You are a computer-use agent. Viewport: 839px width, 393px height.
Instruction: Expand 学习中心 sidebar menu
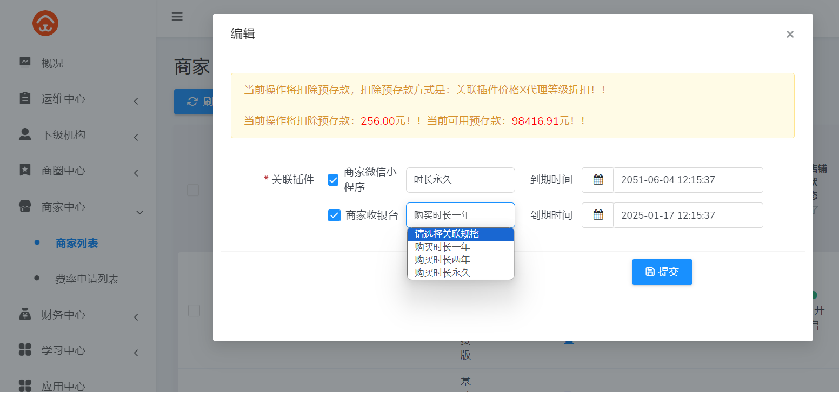click(x=78, y=351)
